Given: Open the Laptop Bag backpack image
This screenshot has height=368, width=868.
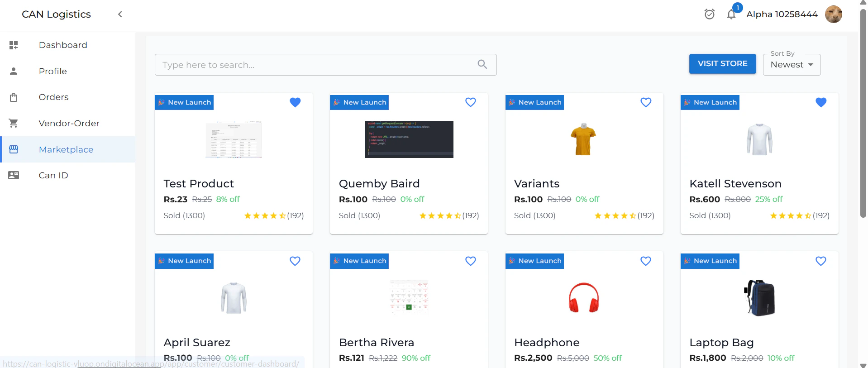Looking at the screenshot, I should (x=759, y=298).
